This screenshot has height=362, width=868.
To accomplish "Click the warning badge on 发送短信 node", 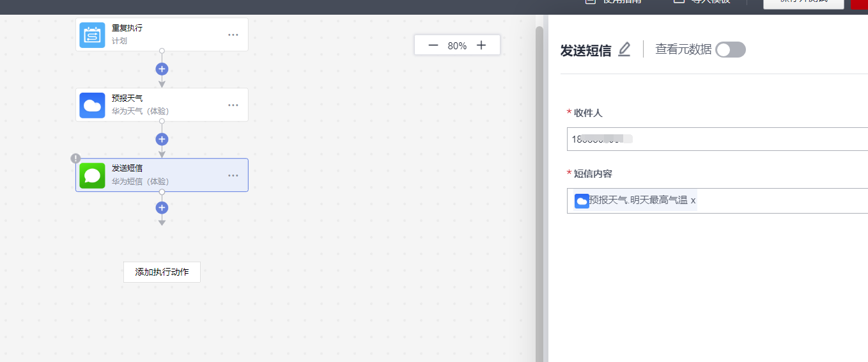I will coord(75,158).
